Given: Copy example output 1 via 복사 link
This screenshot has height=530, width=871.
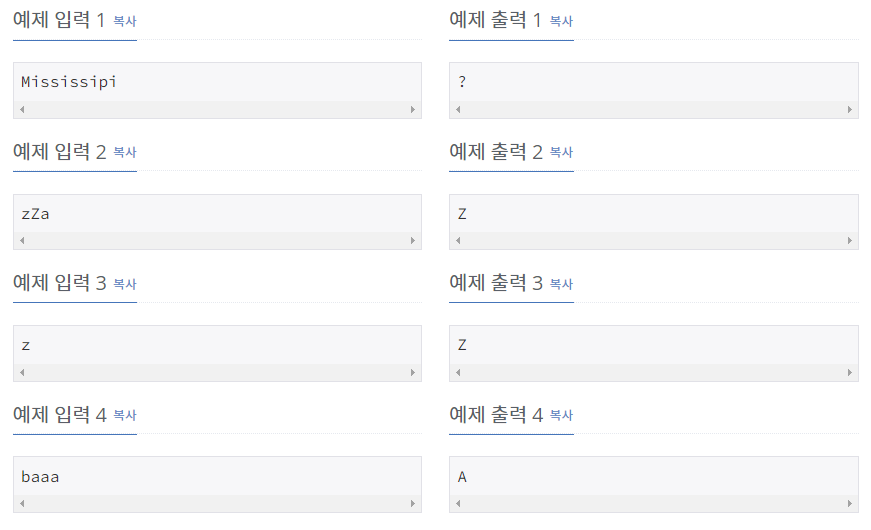Looking at the screenshot, I should (561, 21).
